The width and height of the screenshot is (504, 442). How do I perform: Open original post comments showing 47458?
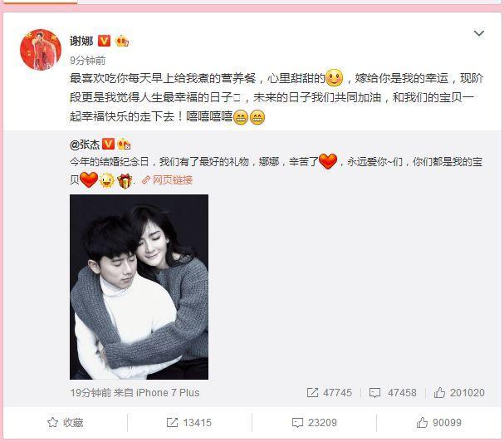click(393, 392)
